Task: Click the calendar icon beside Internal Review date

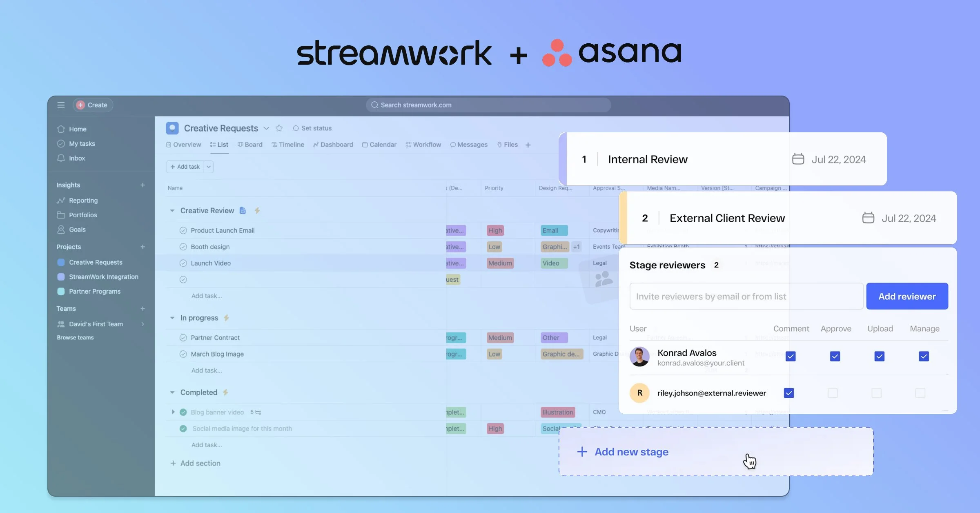Action: point(797,159)
